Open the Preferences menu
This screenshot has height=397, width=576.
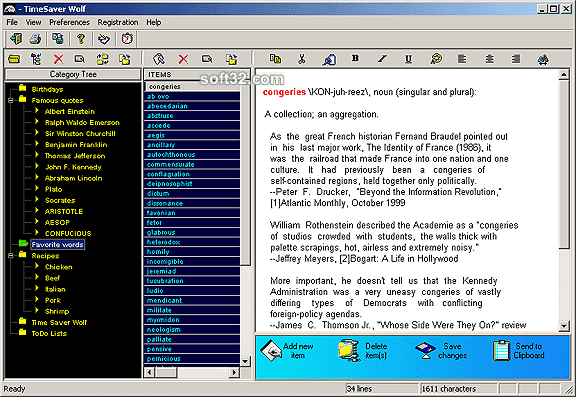pos(69,22)
